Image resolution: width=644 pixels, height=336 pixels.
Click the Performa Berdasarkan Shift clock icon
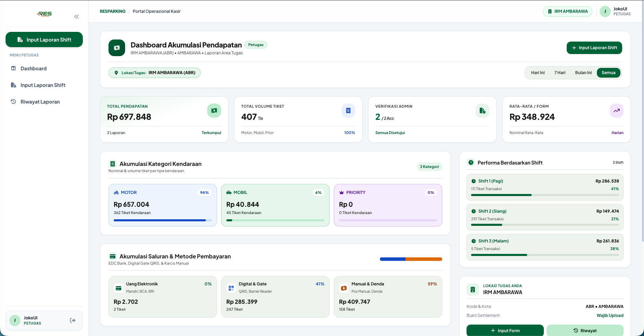(x=471, y=162)
